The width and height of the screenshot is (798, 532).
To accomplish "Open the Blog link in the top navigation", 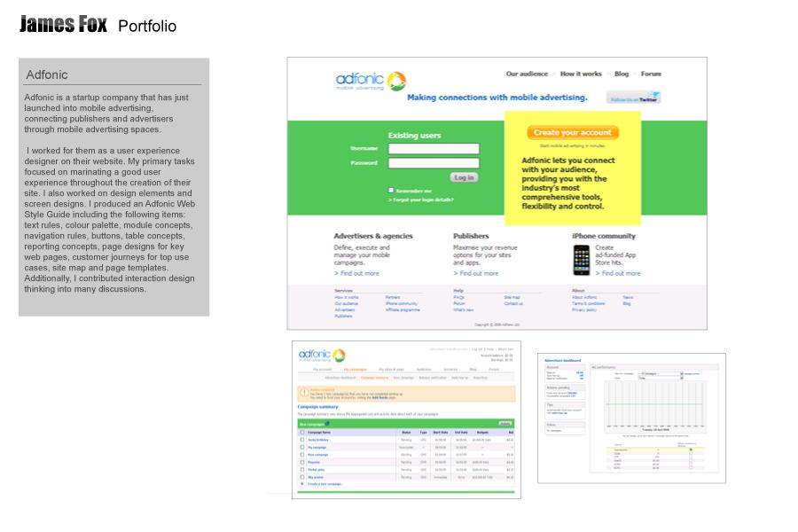I will [622, 74].
